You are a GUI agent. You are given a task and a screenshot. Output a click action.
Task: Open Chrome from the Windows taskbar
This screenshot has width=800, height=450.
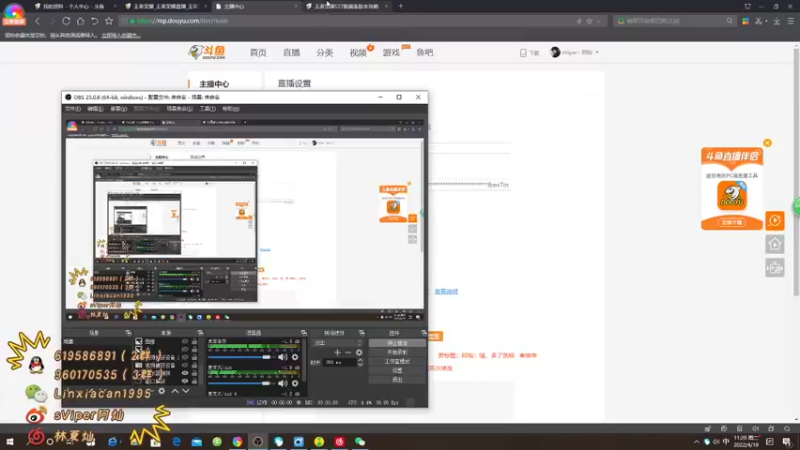point(237,442)
